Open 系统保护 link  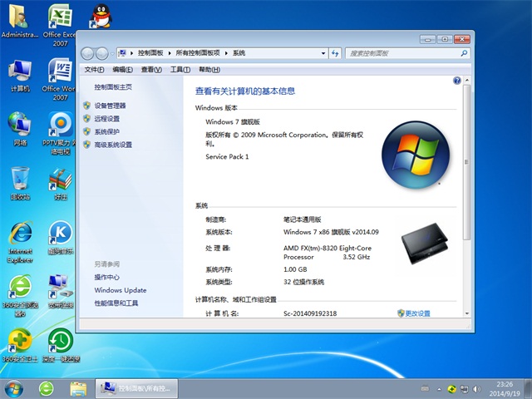coord(107,131)
